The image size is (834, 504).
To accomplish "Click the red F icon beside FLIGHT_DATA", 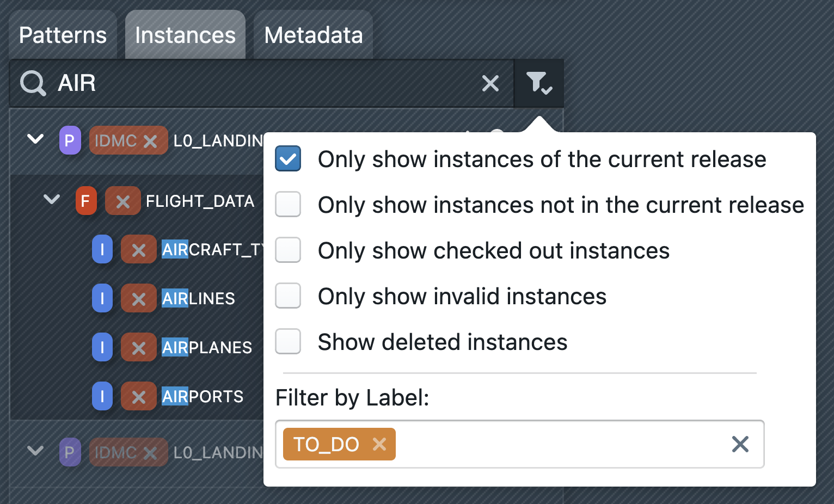I will [85, 201].
